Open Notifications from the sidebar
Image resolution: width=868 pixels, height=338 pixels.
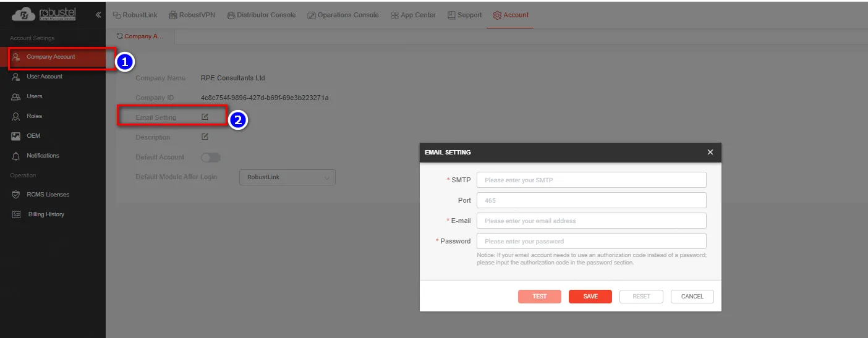pos(43,156)
